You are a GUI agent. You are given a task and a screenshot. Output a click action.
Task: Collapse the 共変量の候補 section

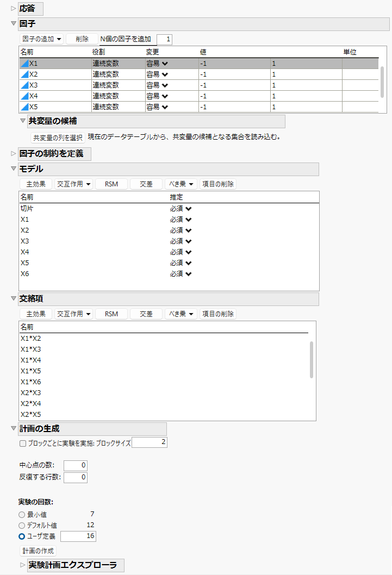(23, 121)
